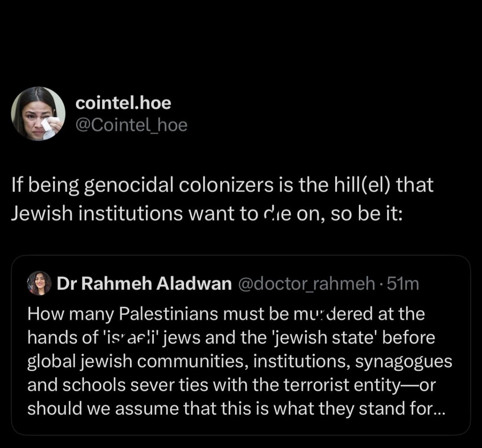Open the @Cointel_hoe handle
This screenshot has height=448, width=482.
tap(131, 125)
